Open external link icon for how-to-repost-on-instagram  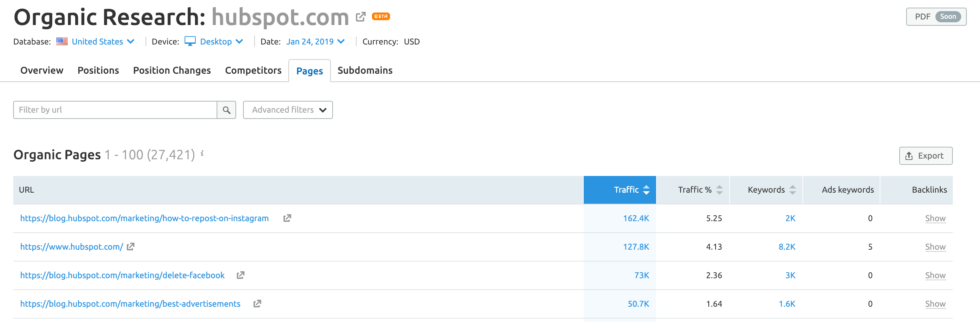click(x=287, y=218)
